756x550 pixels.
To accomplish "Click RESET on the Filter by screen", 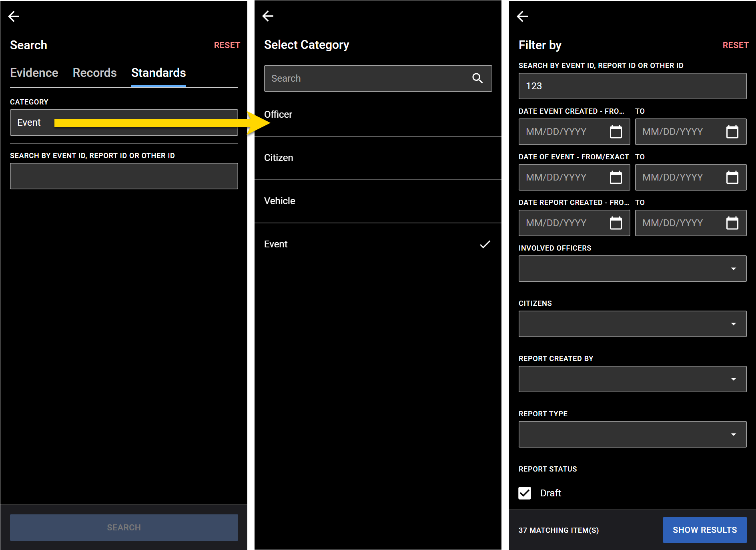I will point(736,45).
